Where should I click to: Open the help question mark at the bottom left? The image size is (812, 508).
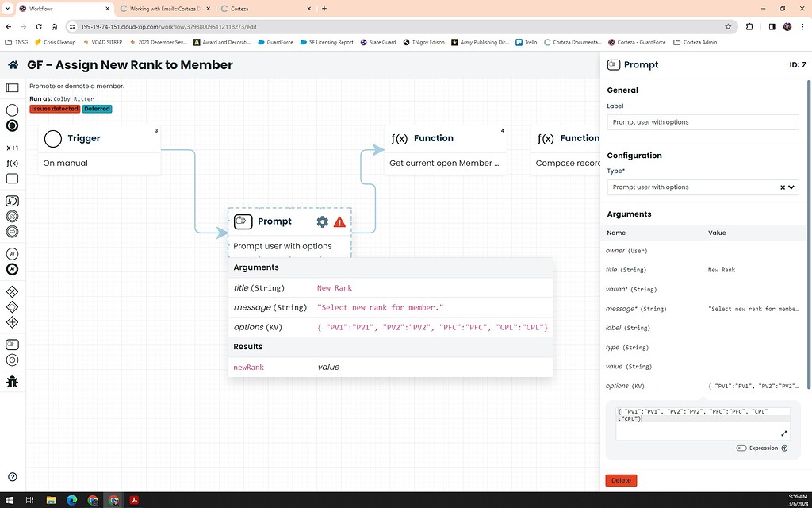[x=13, y=477]
